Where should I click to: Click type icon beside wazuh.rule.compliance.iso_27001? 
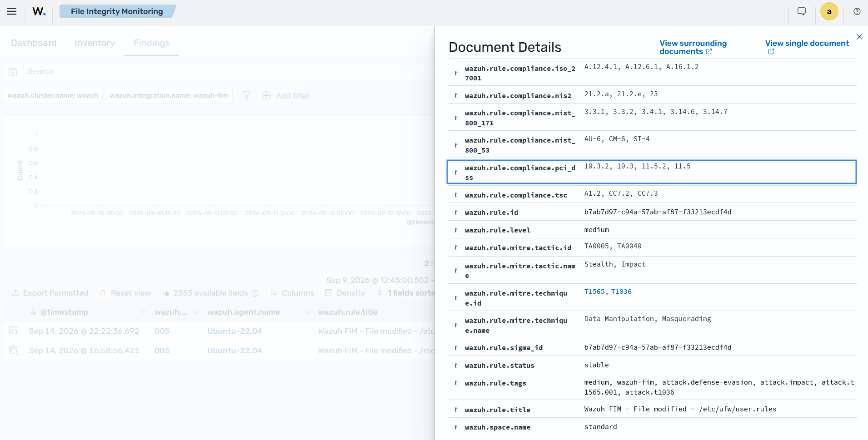tap(455, 73)
